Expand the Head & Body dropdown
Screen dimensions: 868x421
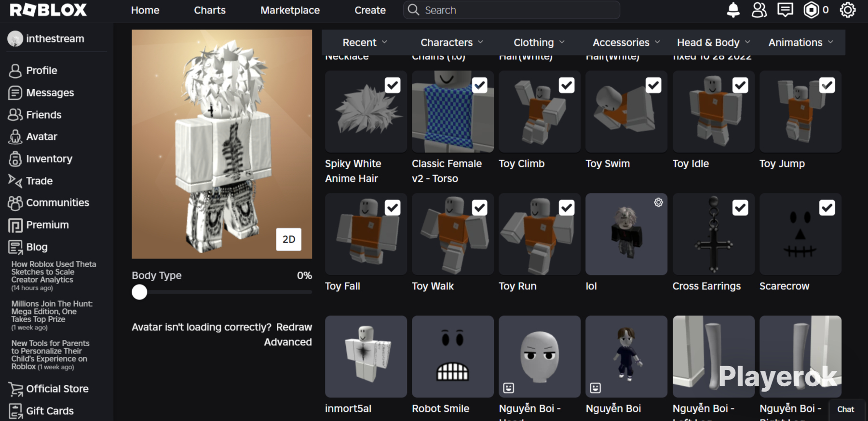(713, 42)
